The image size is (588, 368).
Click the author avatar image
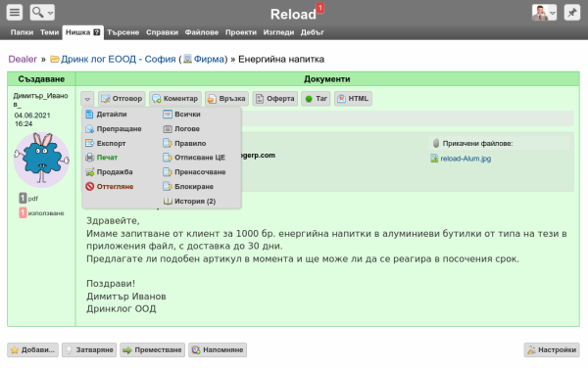[41, 160]
